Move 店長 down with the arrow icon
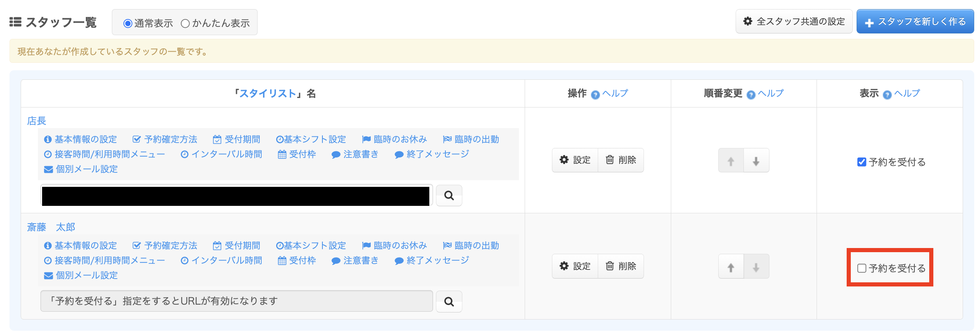Screen dimensions: 980x334 [x=756, y=161]
